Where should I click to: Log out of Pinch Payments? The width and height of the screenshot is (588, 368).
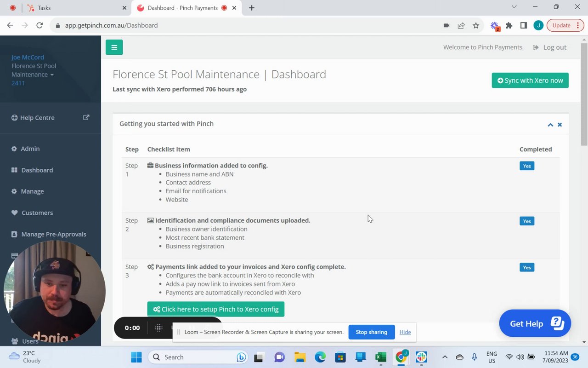pos(549,47)
